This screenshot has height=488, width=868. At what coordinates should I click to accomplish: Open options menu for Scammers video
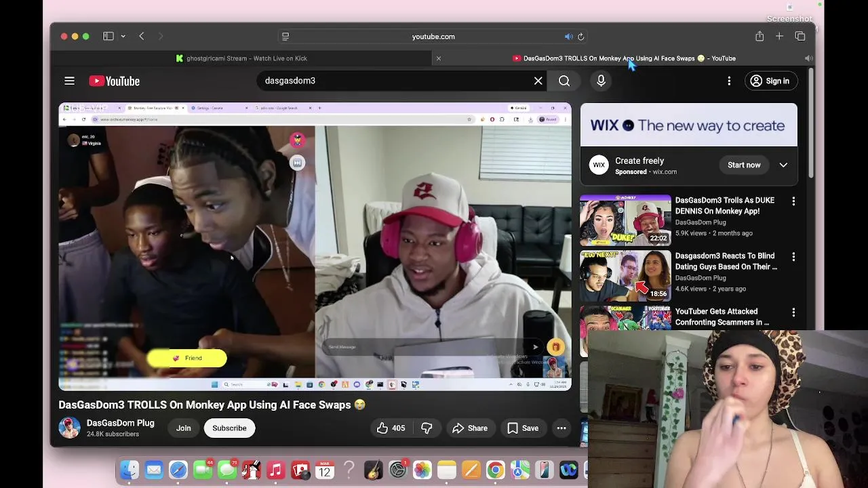pyautogui.click(x=793, y=312)
